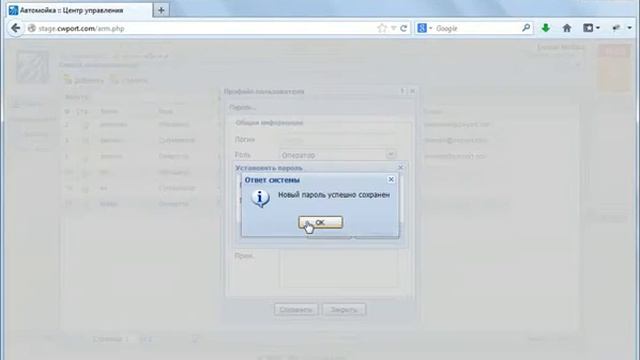Screen dimensions: 640x360
Task: Bookmark page with the star icon
Action: click(x=382, y=28)
